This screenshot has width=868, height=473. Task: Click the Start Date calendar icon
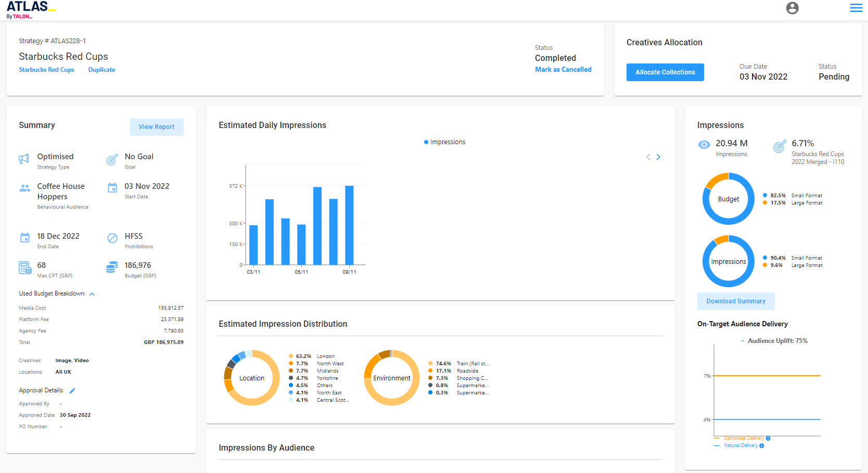pos(112,188)
